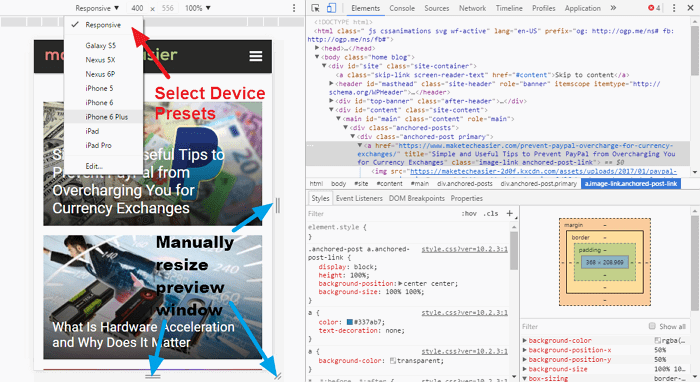Open the 100% zoom dropdown

pos(197,8)
